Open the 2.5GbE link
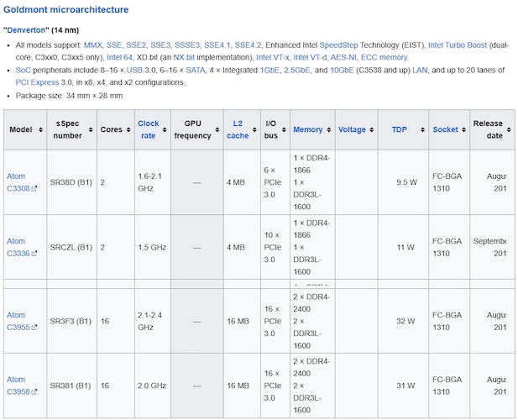This screenshot has height=420, width=518. pos(297,70)
